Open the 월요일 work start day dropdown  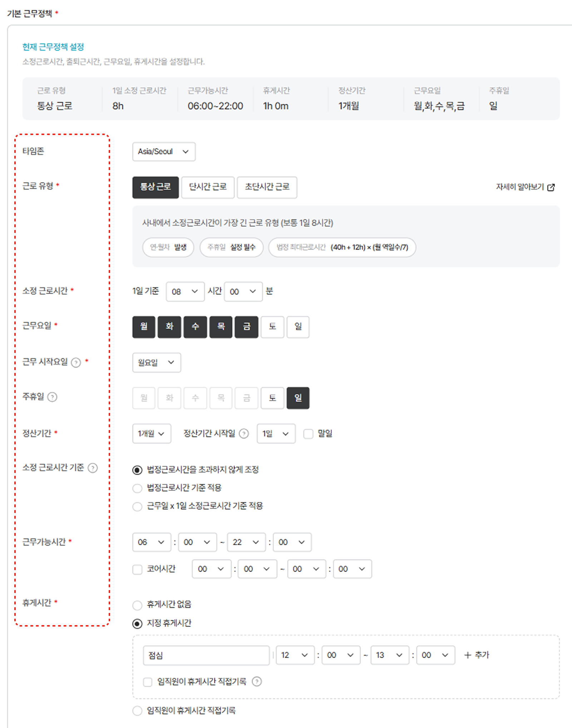[x=157, y=363]
